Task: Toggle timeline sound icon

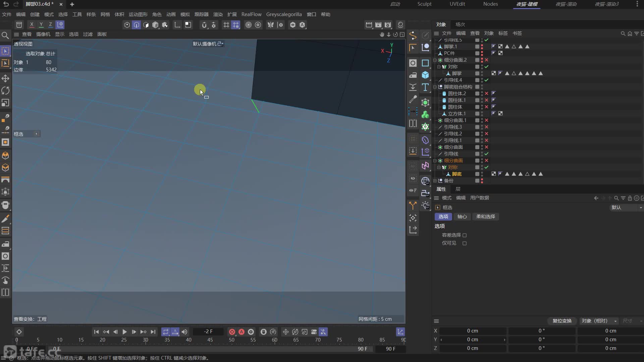Action: [184, 332]
